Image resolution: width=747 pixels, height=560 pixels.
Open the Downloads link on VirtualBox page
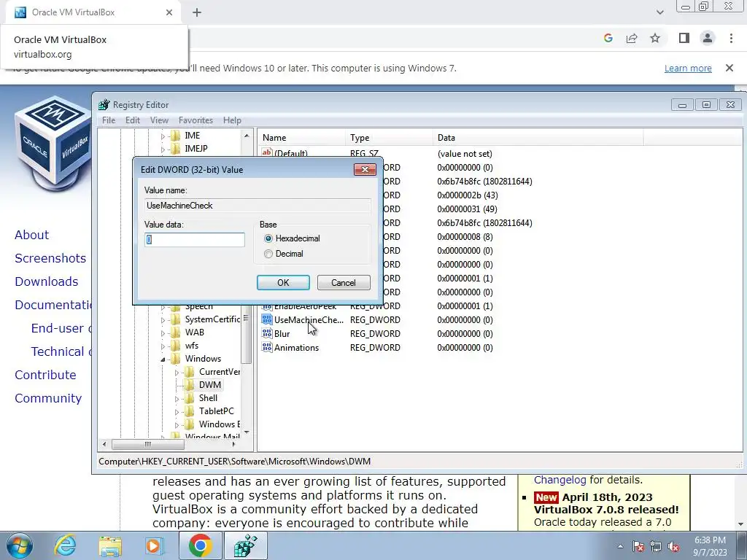point(46,281)
